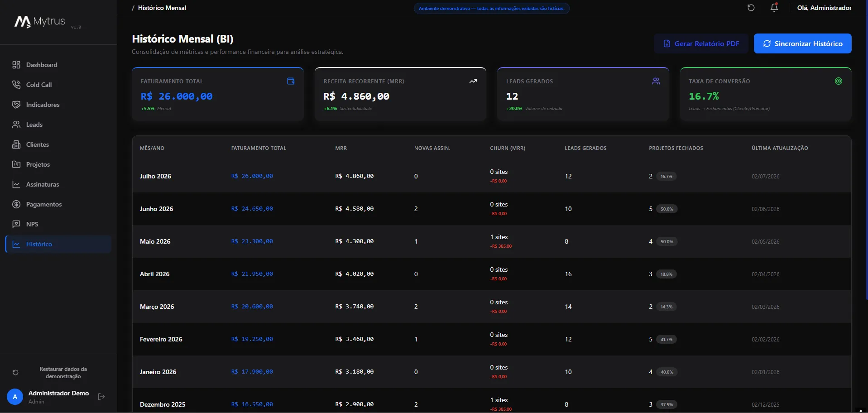The height and width of the screenshot is (413, 868).
Task: Click the Indicadores handshake icon
Action: (x=16, y=105)
